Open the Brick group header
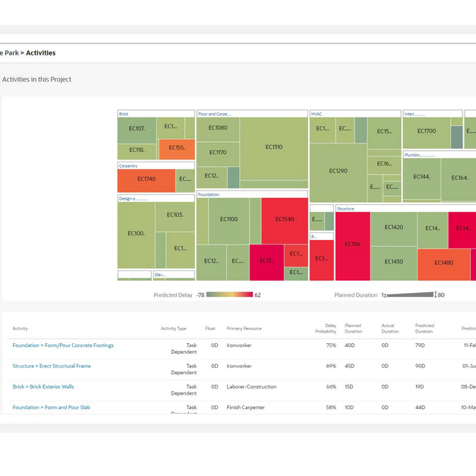This screenshot has height=476, width=476. (124, 114)
